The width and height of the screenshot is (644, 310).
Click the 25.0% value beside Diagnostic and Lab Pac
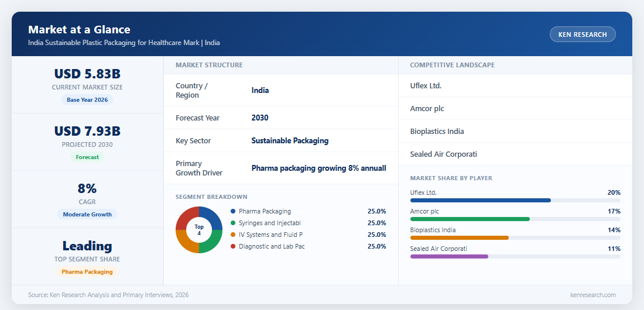(376, 246)
